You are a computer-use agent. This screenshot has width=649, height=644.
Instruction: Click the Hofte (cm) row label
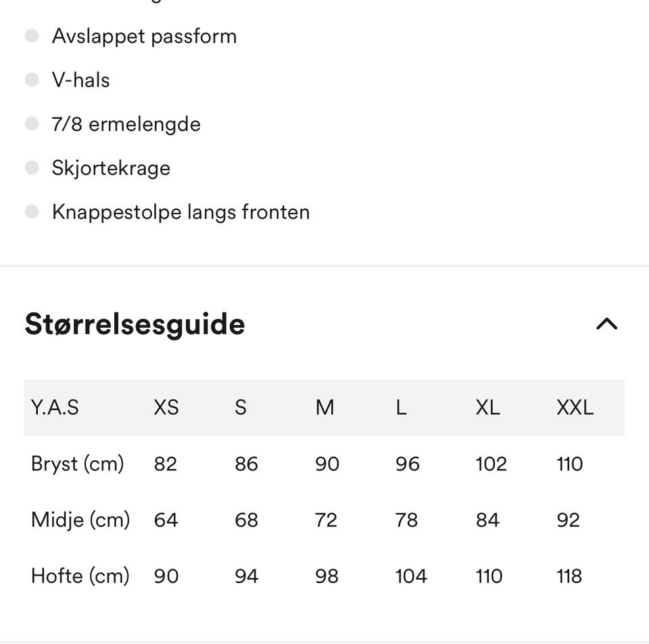click(80, 576)
